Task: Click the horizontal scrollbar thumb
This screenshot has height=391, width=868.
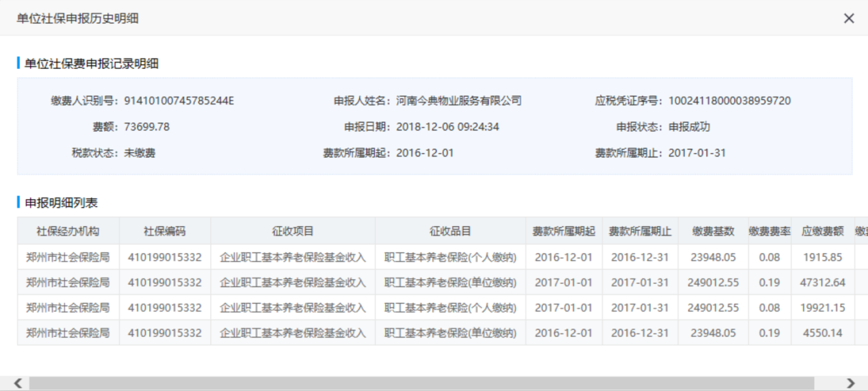Action: click(421, 383)
